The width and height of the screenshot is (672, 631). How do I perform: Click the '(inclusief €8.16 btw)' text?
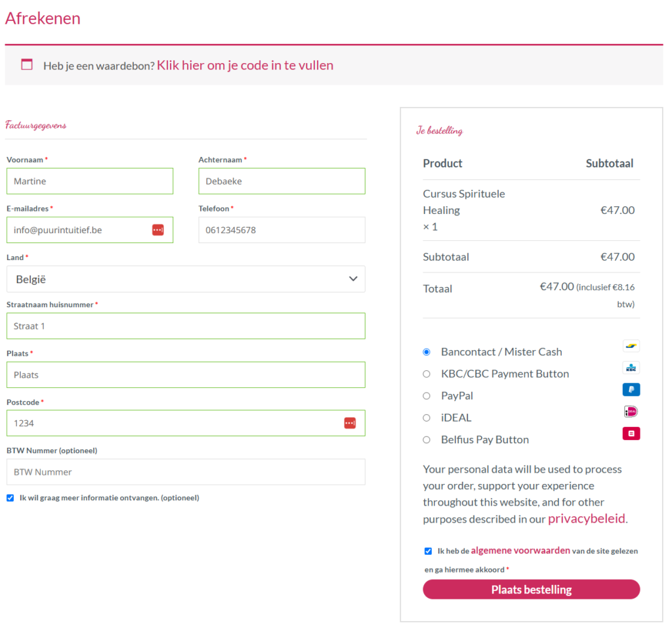click(606, 295)
